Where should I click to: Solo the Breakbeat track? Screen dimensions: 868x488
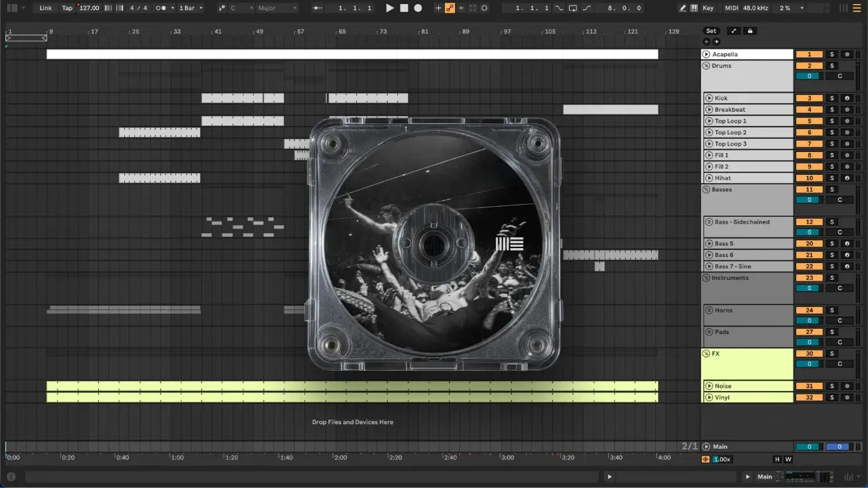832,110
